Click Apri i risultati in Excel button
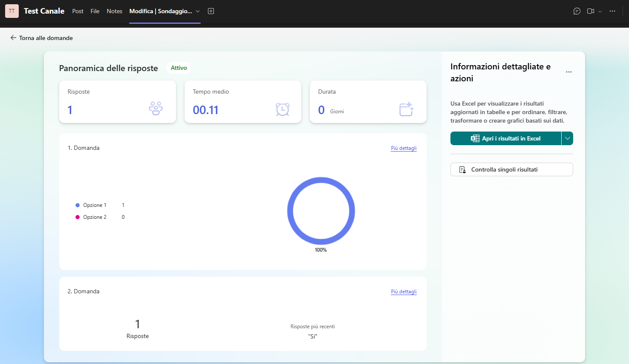 coord(505,138)
